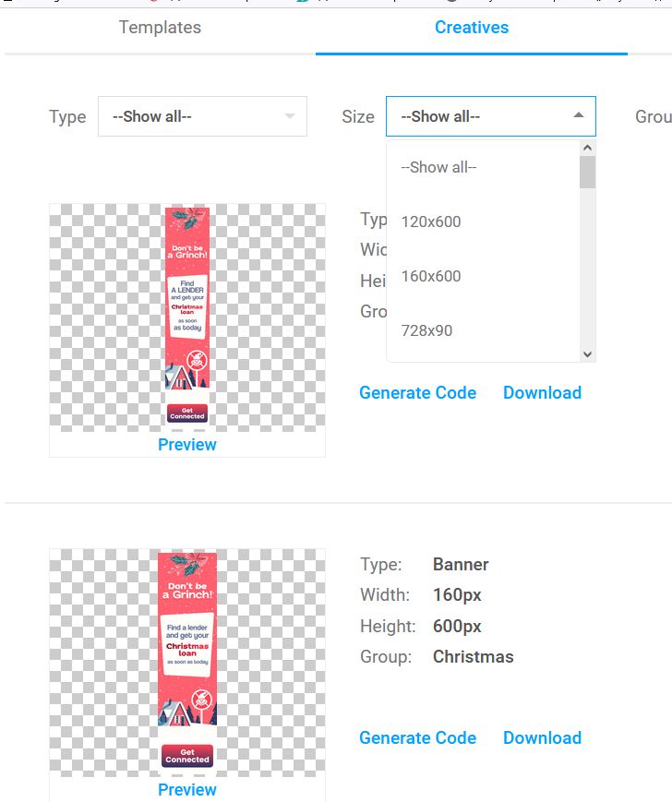The image size is (672, 802).
Task: Click the Size list scrollbar thumb
Action: click(588, 173)
